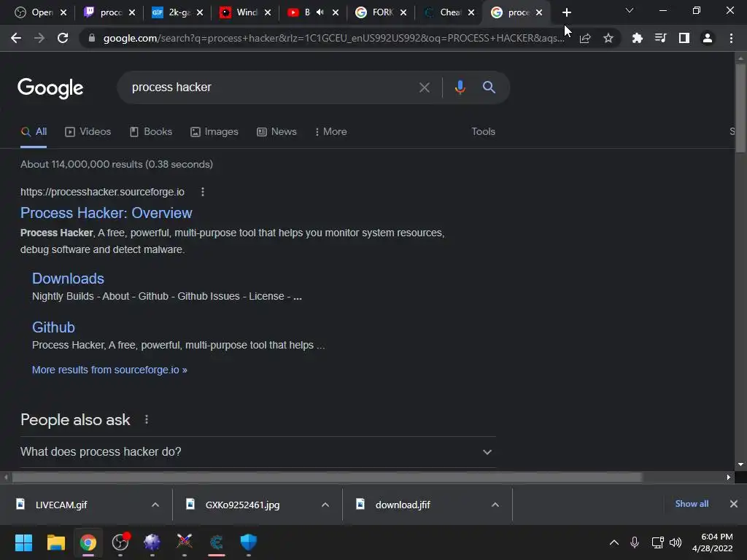Open the taskbar clock and date
The image size is (747, 560).
pos(712,542)
